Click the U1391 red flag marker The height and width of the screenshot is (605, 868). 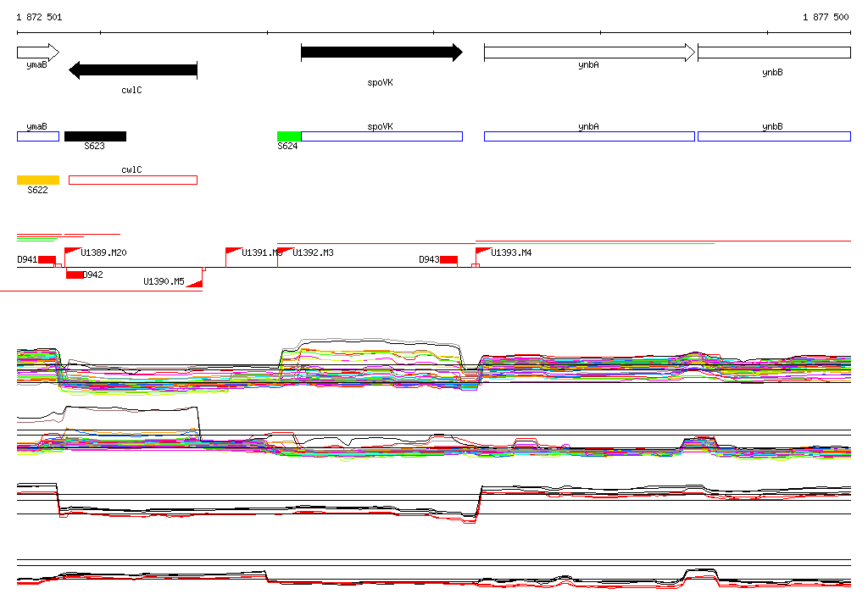click(233, 252)
